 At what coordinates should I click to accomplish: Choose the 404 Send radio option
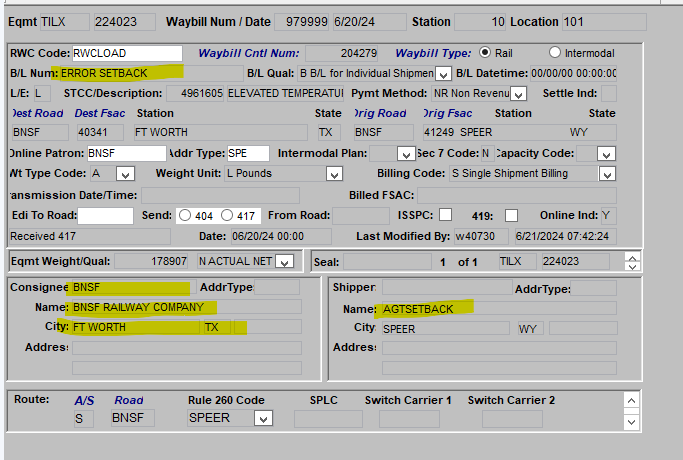pos(185,215)
